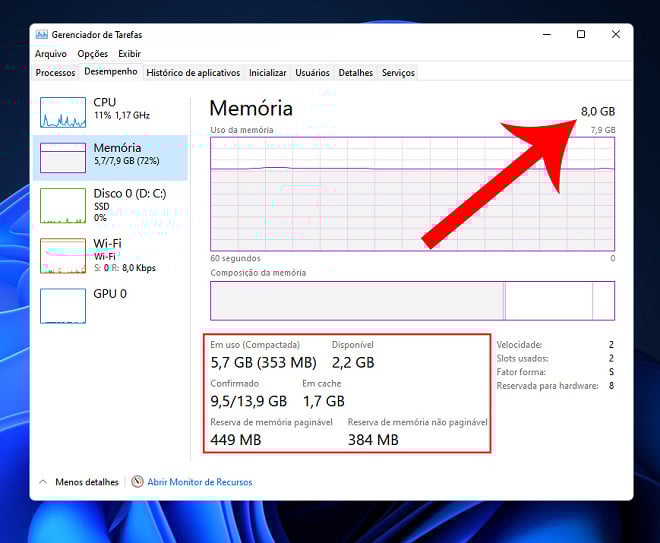Open the Exibir menu
This screenshot has width=660, height=543.
coord(129,54)
